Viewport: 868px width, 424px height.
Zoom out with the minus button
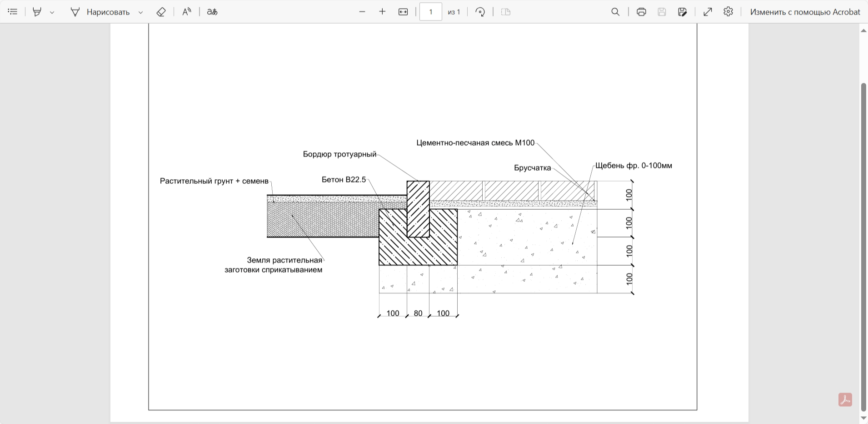coord(362,12)
